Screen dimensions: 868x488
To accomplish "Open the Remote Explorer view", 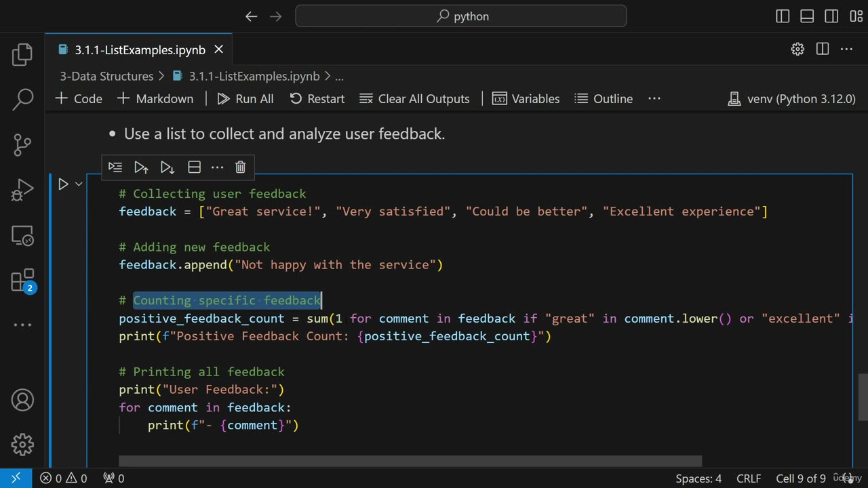I will pos(22,235).
